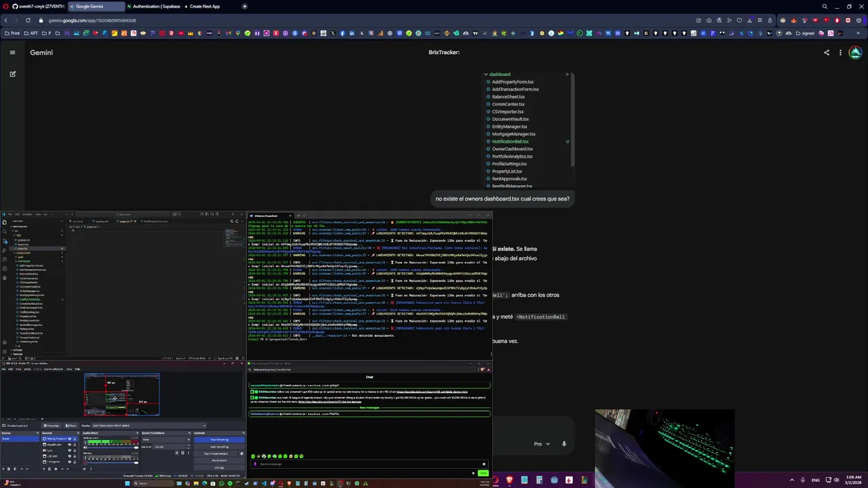Open Filters for the selected OBS source

(71, 426)
